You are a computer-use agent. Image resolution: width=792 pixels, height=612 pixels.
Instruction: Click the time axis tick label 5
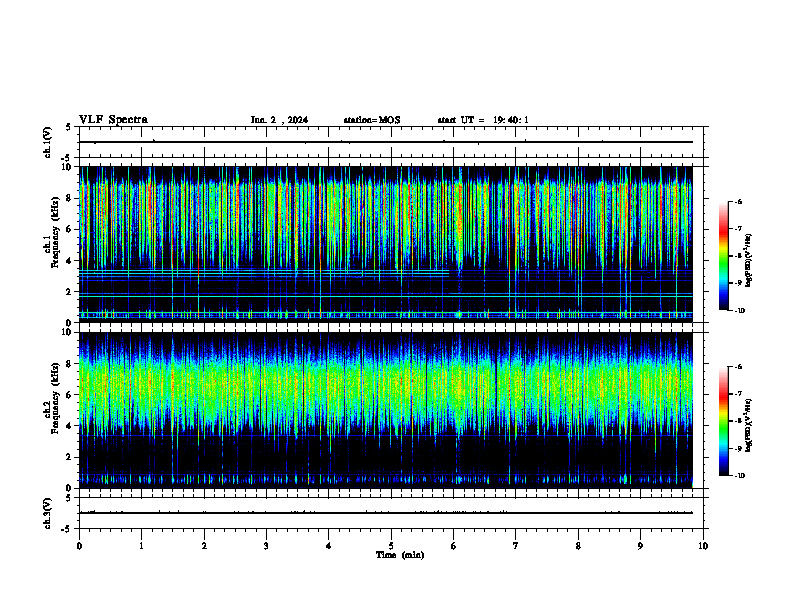click(x=391, y=546)
